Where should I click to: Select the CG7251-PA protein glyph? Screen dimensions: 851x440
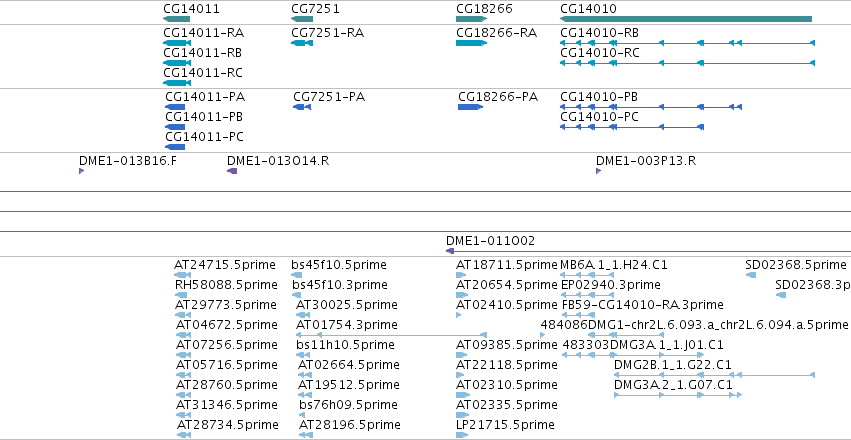(x=302, y=107)
